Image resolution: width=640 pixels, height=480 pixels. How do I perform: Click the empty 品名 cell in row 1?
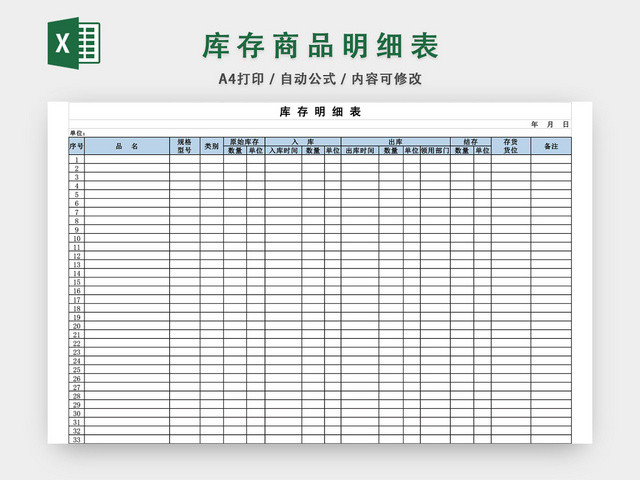(127, 159)
